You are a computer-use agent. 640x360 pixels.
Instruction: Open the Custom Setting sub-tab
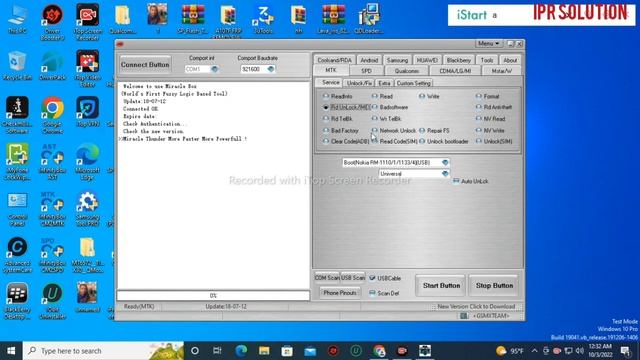pyautogui.click(x=413, y=83)
